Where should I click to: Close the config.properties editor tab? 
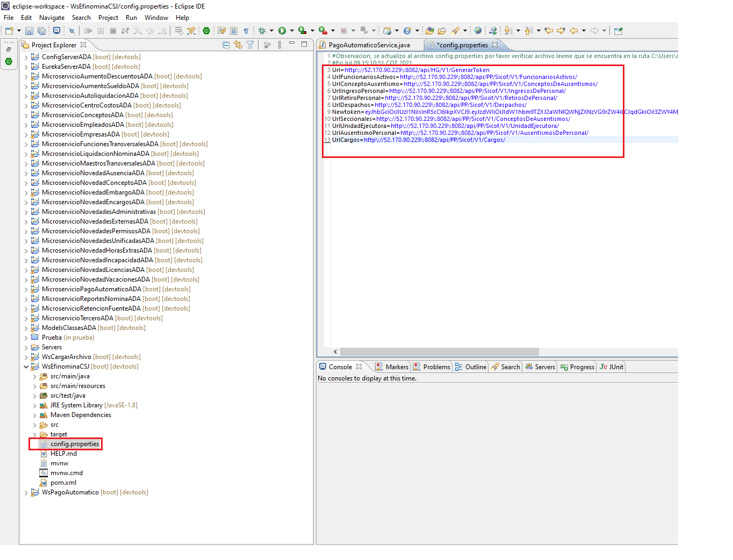495,45
